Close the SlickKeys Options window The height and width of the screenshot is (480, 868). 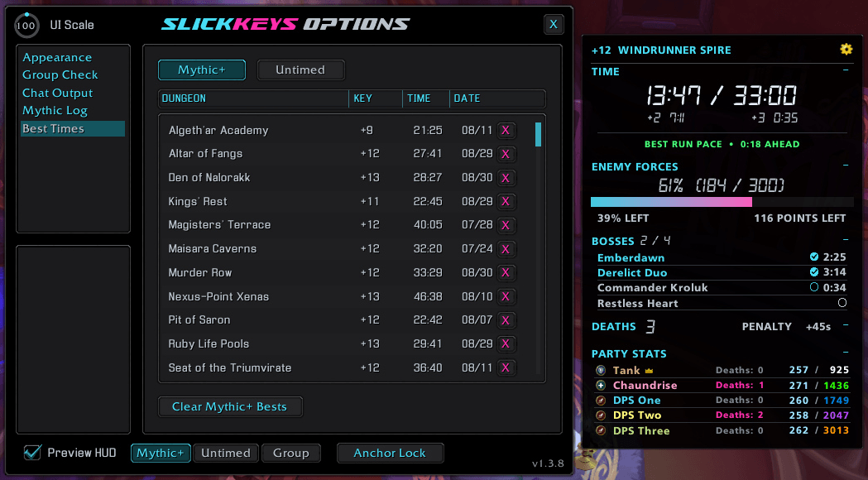click(553, 24)
